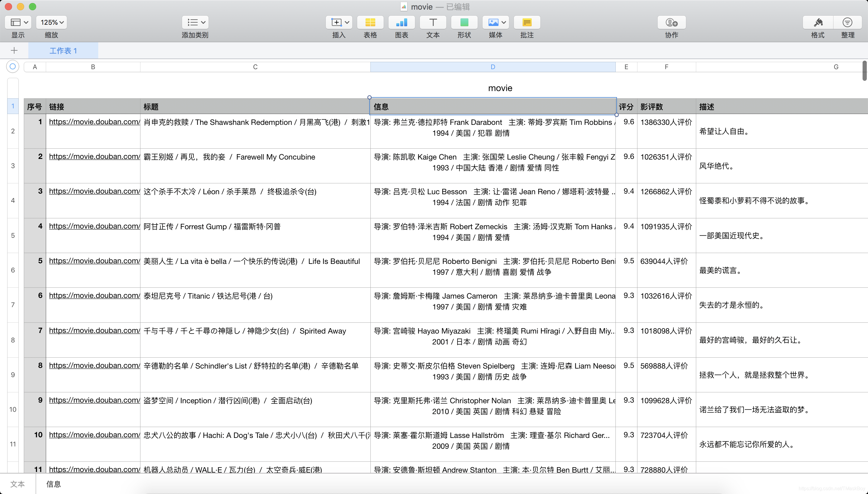This screenshot has width=868, height=494.
Task: Click the green window zoom button
Action: point(33,6)
